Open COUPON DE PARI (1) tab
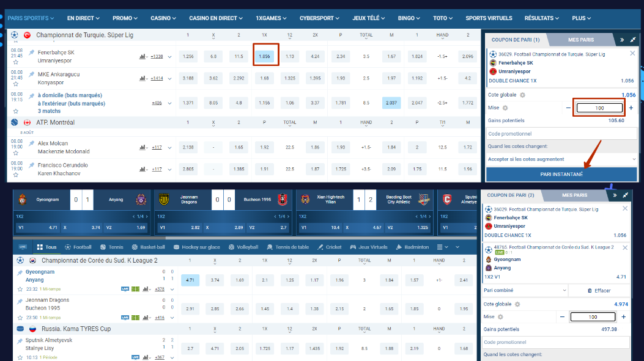Viewport: 644px width, 361px height. tap(516, 40)
